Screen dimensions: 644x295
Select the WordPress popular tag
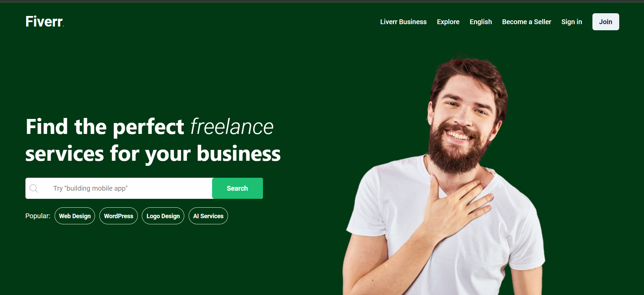(118, 216)
